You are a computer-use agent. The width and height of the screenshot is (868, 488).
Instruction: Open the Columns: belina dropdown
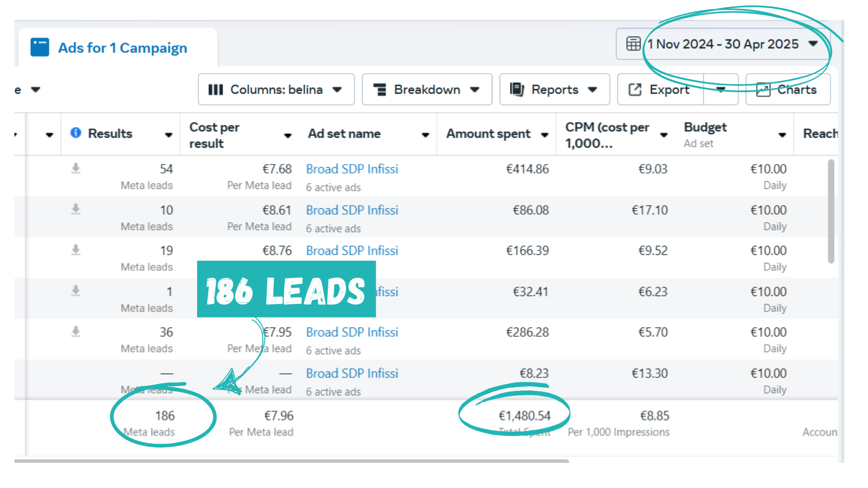point(276,89)
